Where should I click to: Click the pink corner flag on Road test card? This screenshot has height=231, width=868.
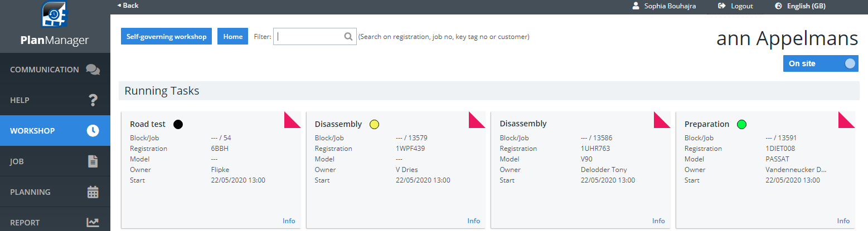(x=292, y=120)
